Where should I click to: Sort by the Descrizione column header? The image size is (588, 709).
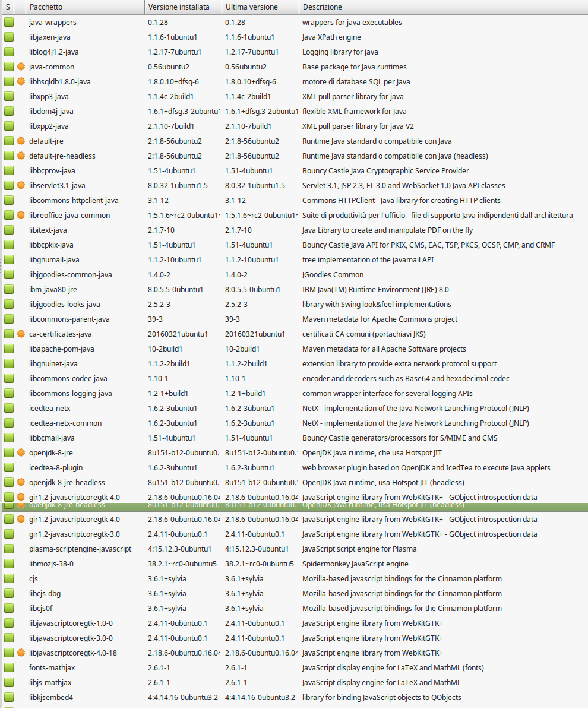tap(443, 7)
